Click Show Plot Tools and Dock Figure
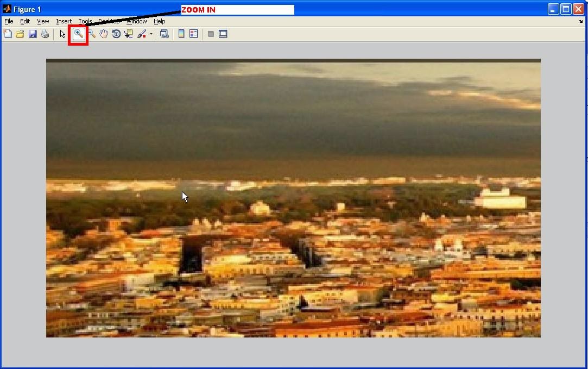Viewport: 588px width, 369px height. coord(223,33)
